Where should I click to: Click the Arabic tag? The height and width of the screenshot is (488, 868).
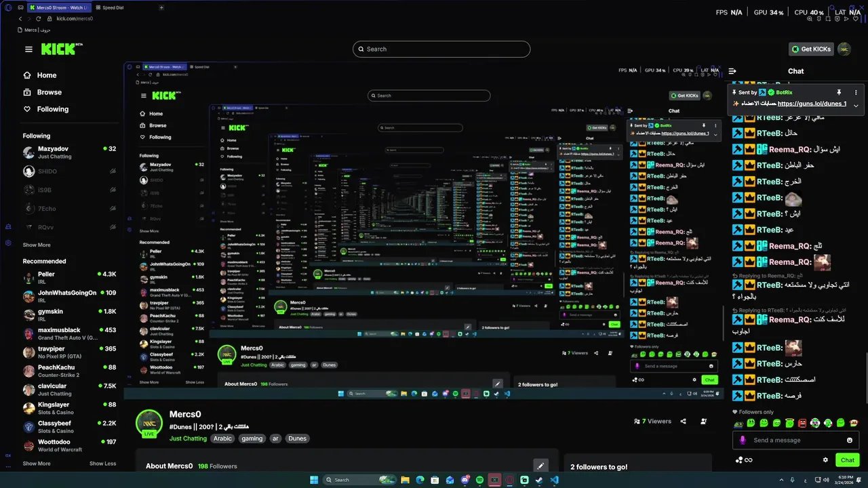click(x=222, y=439)
